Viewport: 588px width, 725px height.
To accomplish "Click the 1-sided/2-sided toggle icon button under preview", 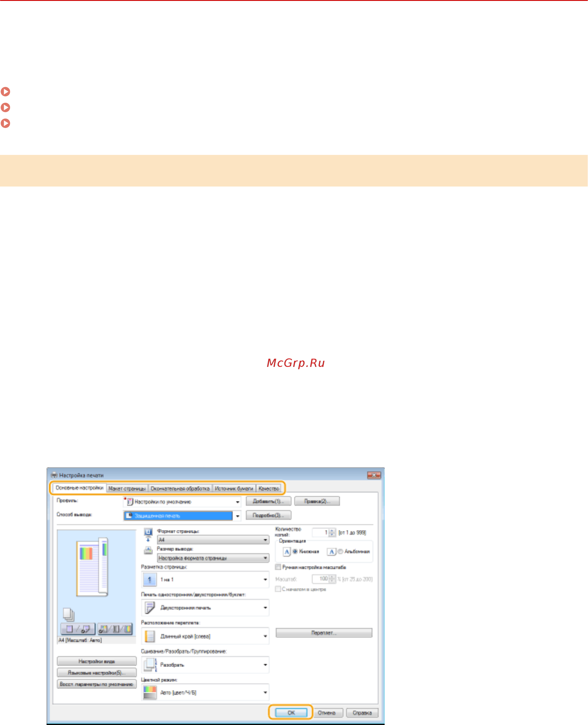I will [x=78, y=629].
